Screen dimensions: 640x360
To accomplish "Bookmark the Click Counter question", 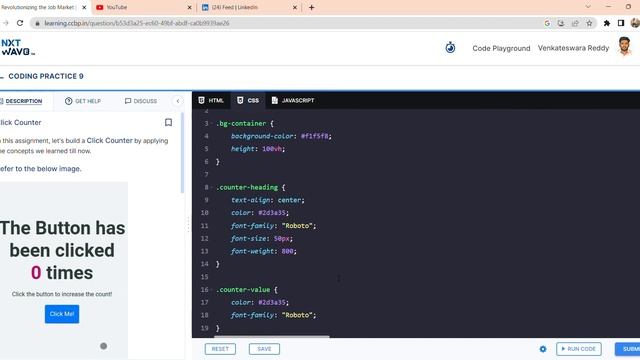I will (x=168, y=122).
